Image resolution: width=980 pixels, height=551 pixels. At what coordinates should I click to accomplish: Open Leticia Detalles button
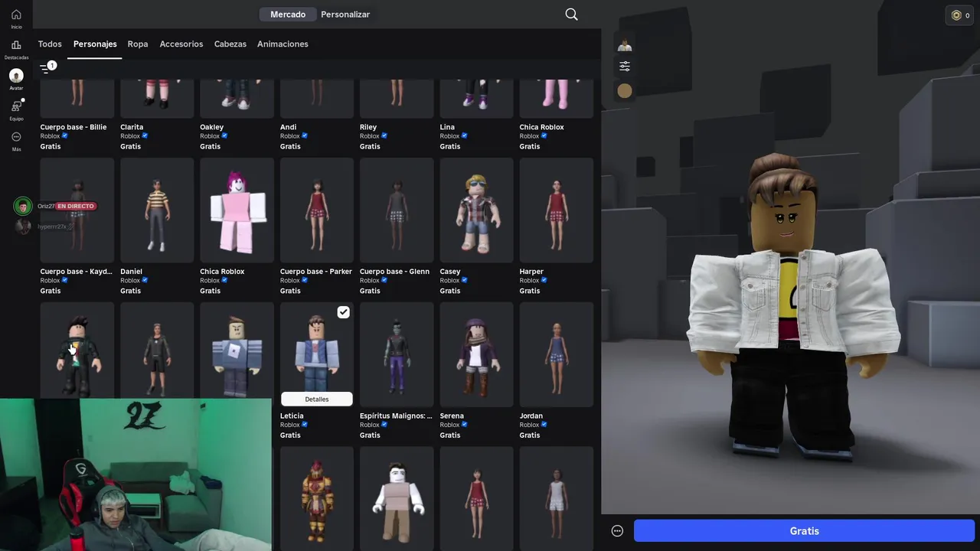[x=316, y=399]
